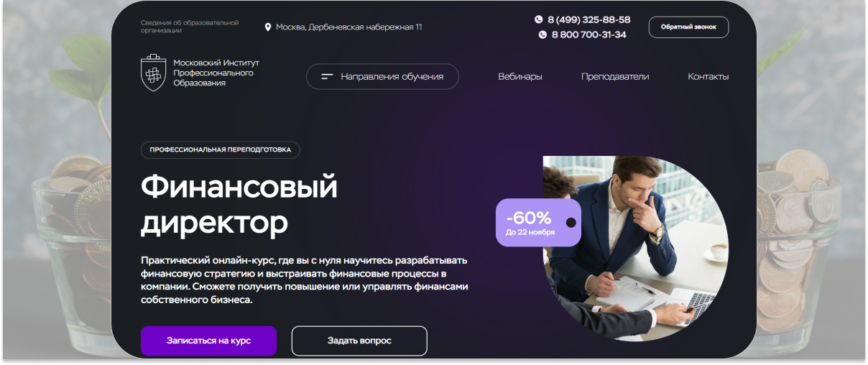
Task: Click the phone icon beside 8 (499) 325-88-58
Action: [x=539, y=19]
